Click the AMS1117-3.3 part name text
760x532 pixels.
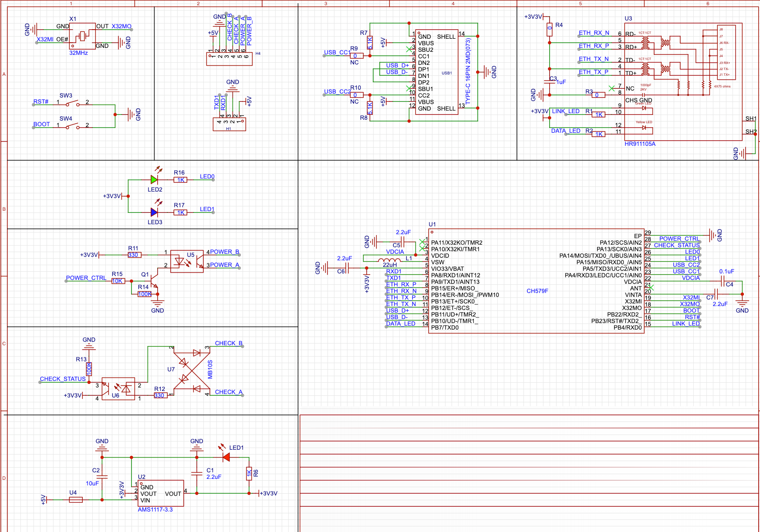pyautogui.click(x=155, y=509)
